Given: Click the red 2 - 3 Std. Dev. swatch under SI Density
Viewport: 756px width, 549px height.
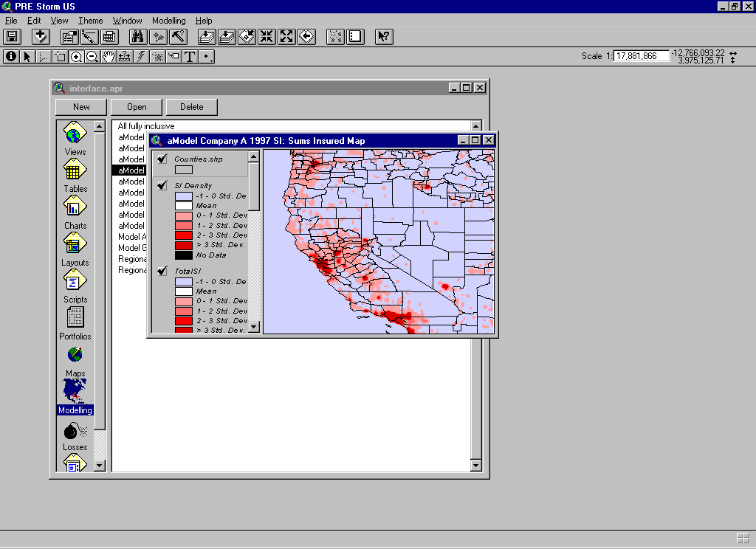Looking at the screenshot, I should click(x=184, y=235).
